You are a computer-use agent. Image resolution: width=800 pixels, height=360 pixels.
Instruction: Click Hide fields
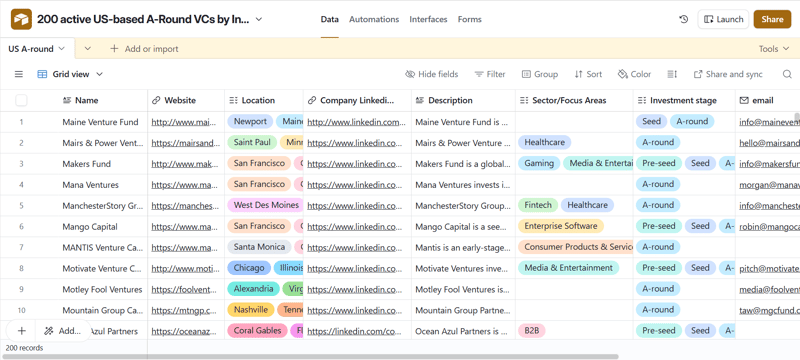click(x=432, y=74)
